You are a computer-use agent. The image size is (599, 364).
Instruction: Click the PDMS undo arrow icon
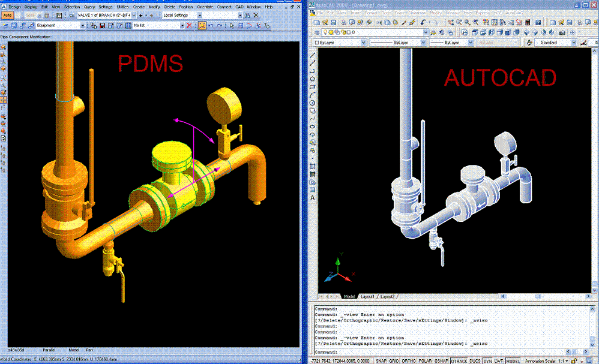[x=211, y=26]
